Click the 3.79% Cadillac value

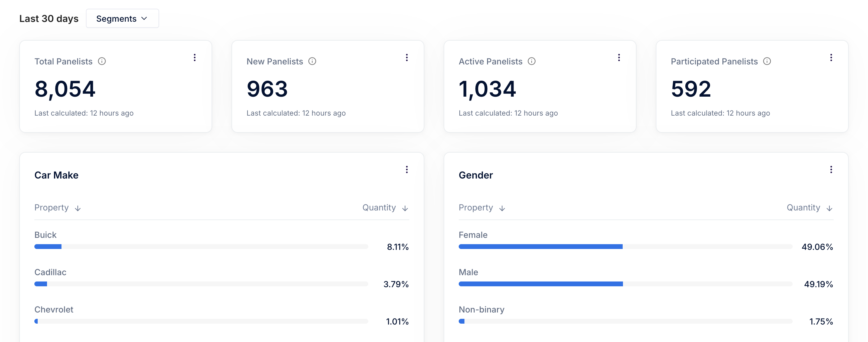click(396, 284)
